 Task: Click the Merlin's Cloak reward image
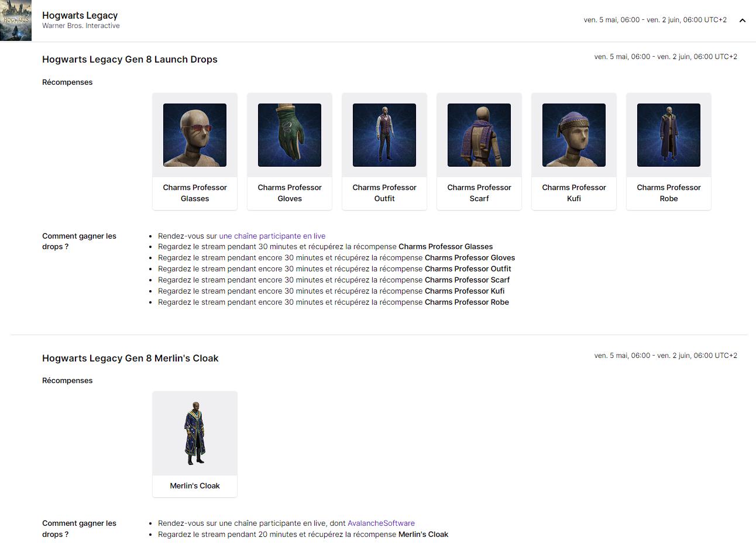194,433
